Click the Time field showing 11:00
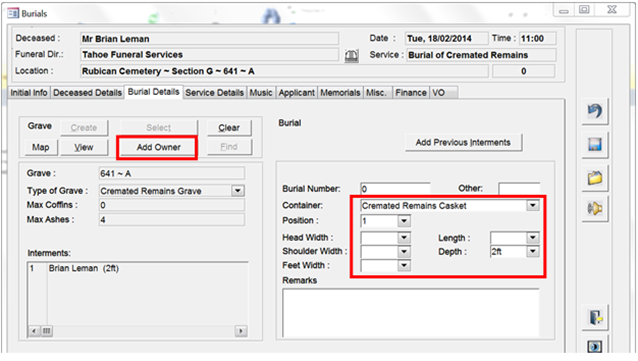 tap(537, 39)
